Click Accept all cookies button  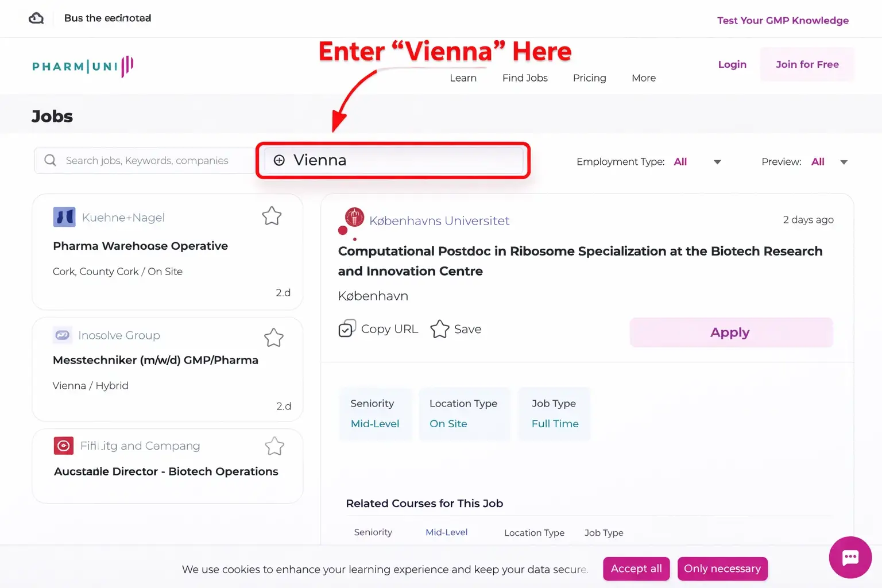(x=636, y=568)
